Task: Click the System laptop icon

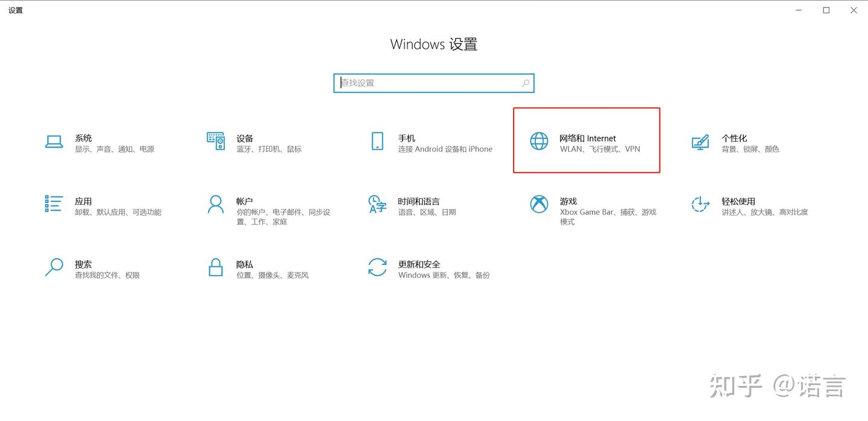Action: (x=54, y=142)
